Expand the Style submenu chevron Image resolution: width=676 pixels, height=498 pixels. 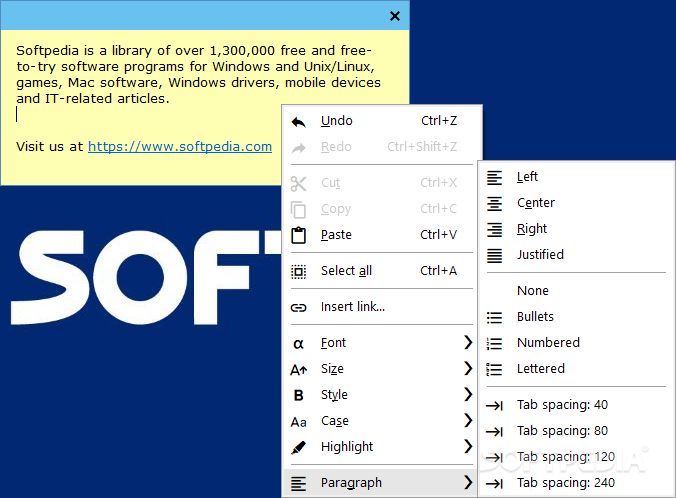tap(468, 394)
